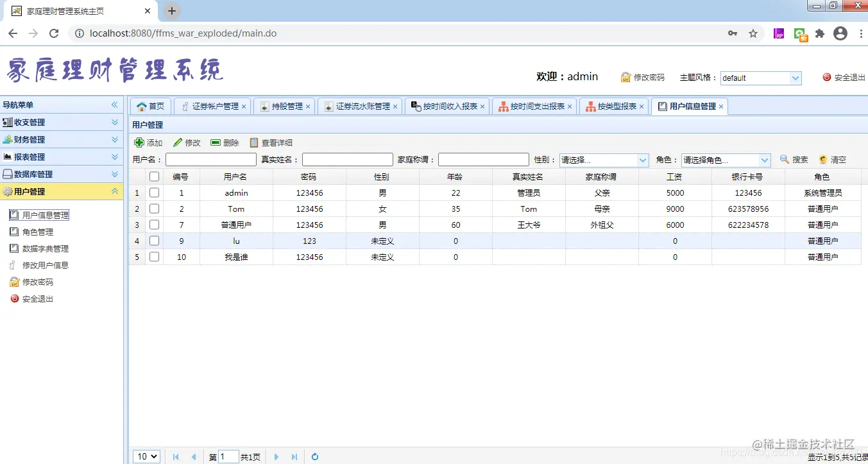The height and width of the screenshot is (464, 868).
Task: Click the 系统管理员 role cell
Action: point(822,193)
